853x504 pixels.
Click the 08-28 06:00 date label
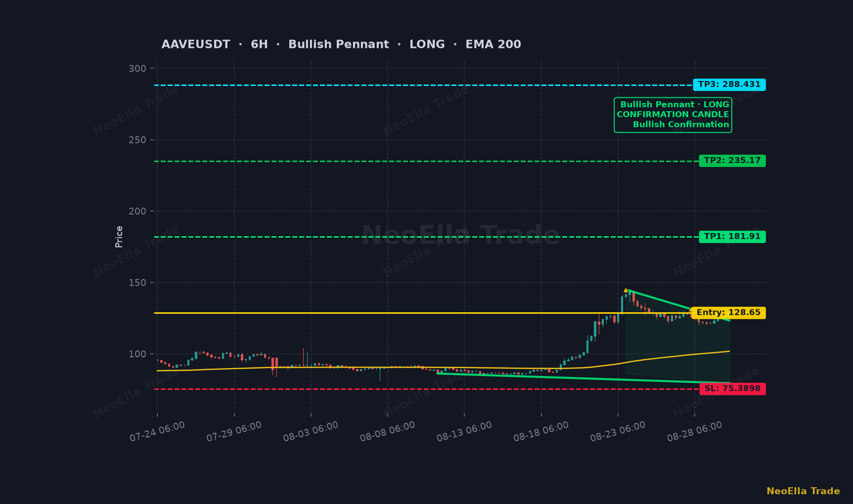695,431
